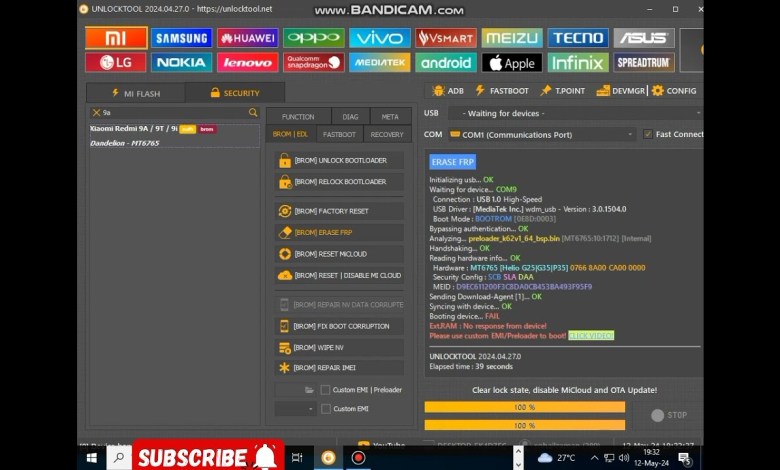Open DEVMGR device manager

[x=620, y=91]
